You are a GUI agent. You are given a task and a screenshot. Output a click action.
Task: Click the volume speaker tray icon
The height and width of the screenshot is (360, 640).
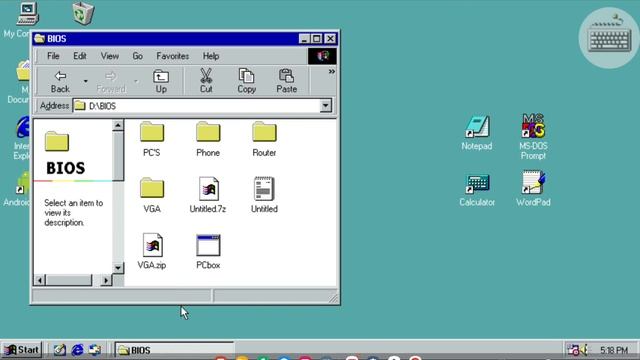(x=584, y=350)
